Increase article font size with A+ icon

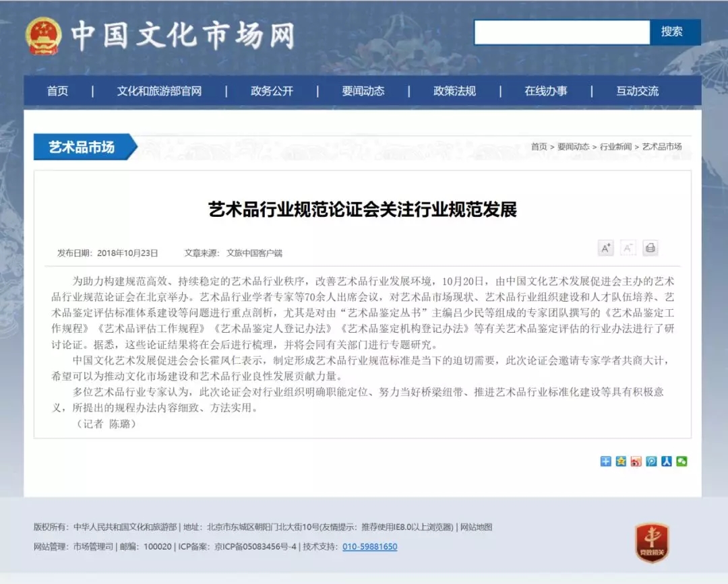(605, 248)
